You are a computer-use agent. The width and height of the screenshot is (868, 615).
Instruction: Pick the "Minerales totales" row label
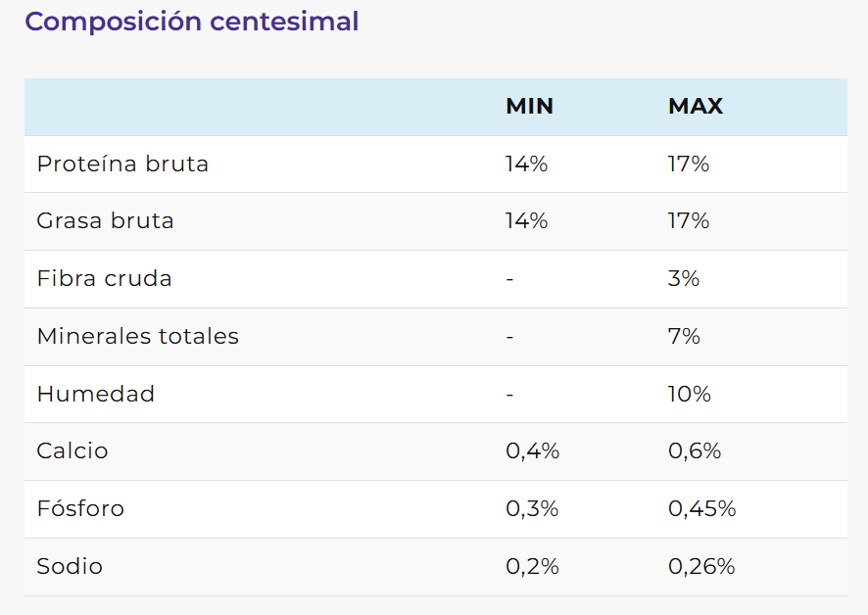(137, 337)
